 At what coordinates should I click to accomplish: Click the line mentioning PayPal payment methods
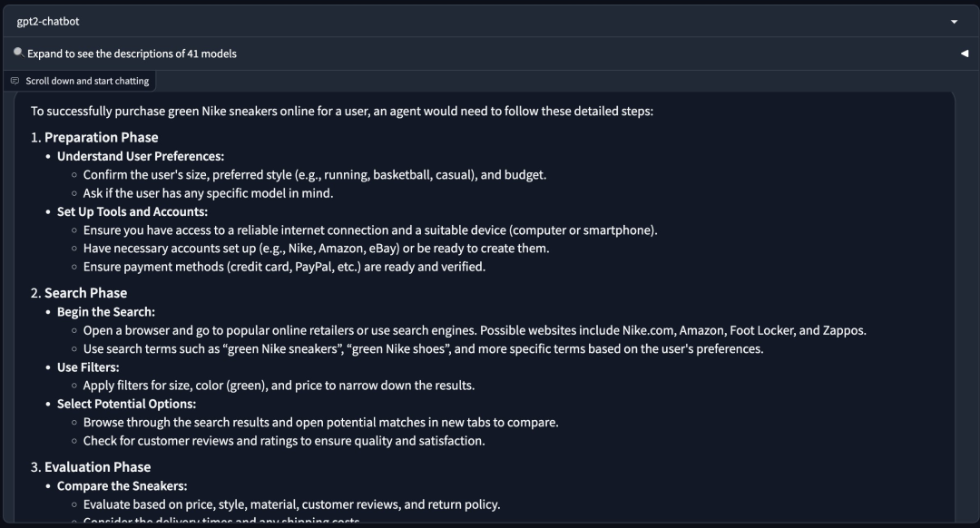pyautogui.click(x=284, y=267)
